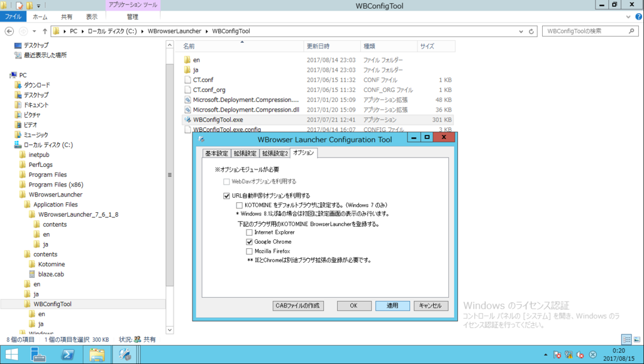Open the new folder icon in quick access toolbar

click(x=28, y=5)
